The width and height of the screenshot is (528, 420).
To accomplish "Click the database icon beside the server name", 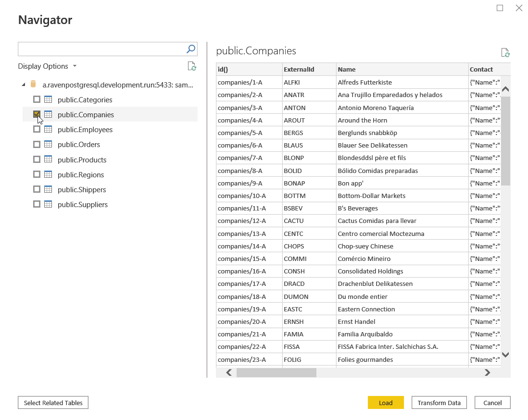I will tap(33, 84).
